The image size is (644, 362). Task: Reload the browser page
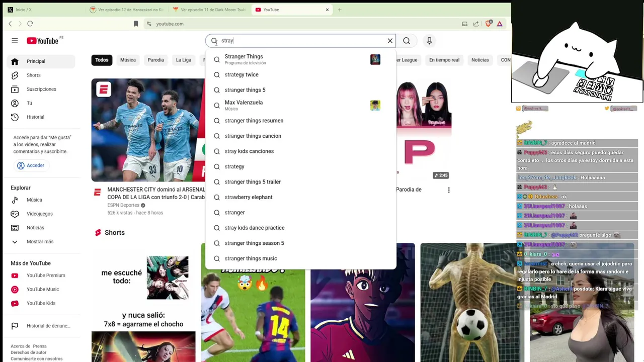click(30, 24)
